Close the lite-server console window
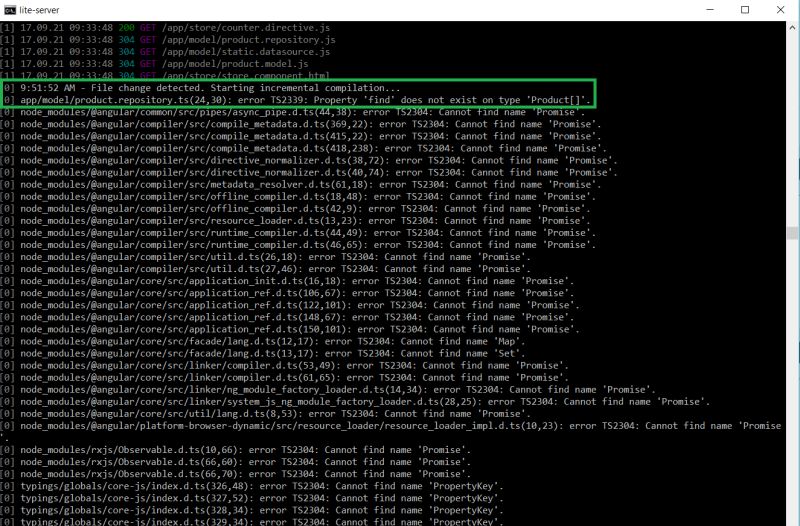This screenshot has height=526, width=800. click(x=780, y=10)
